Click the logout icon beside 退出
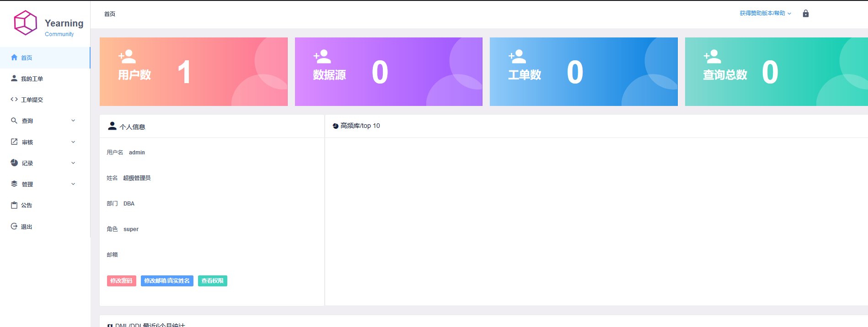This screenshot has height=327, width=868. [14, 227]
